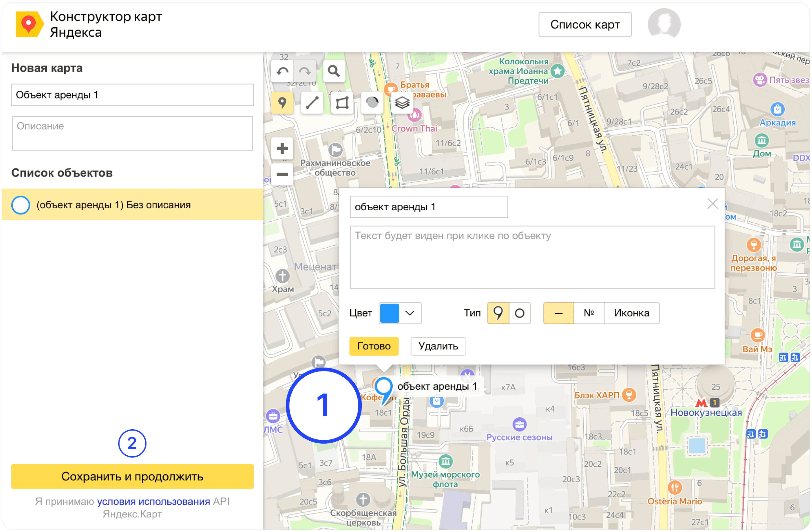Screen dimensions: 812x532
Task: Click the Аркадия shop icon
Action: tap(778, 109)
